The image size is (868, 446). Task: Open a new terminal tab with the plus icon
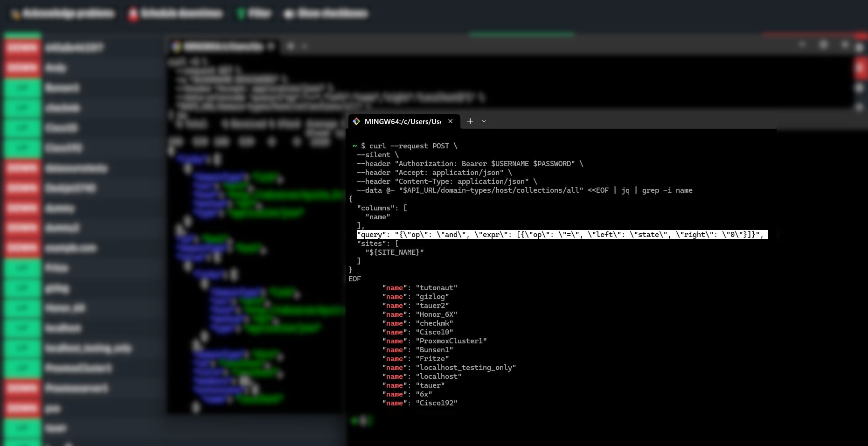[x=470, y=121]
